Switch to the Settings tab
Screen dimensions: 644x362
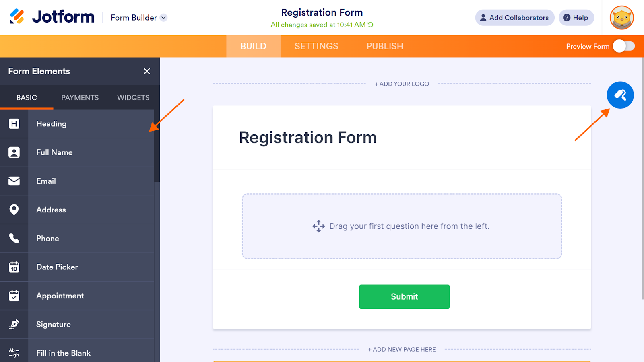pos(316,46)
